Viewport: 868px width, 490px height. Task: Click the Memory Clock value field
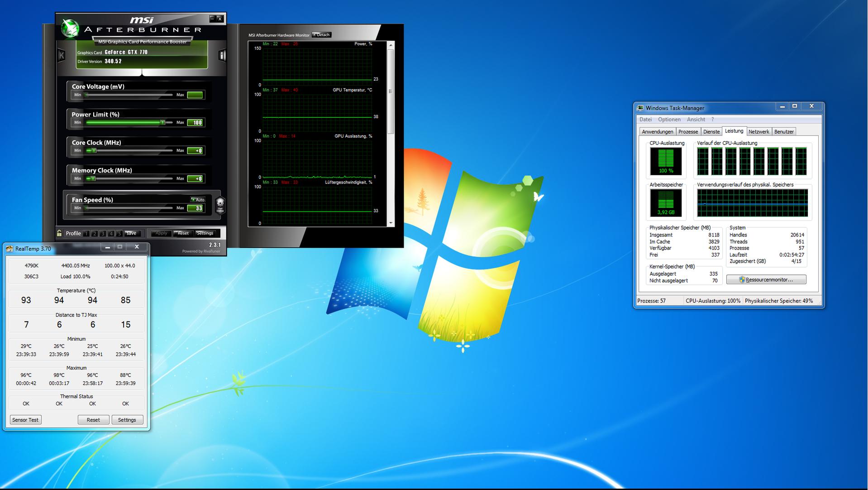(195, 179)
